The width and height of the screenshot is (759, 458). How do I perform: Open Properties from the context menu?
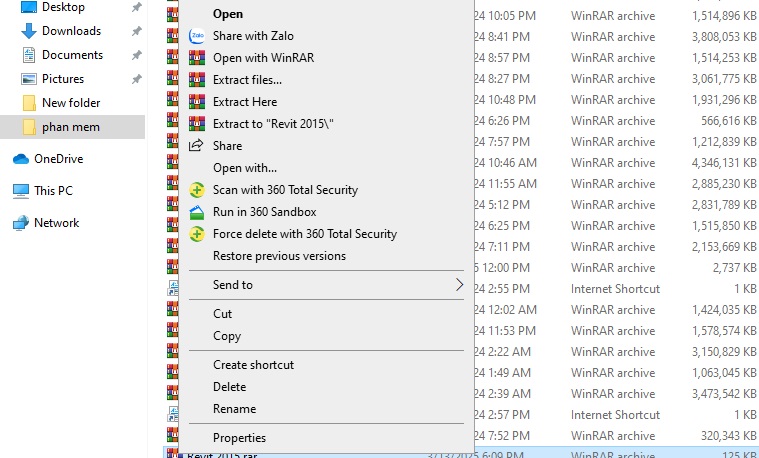coord(239,438)
